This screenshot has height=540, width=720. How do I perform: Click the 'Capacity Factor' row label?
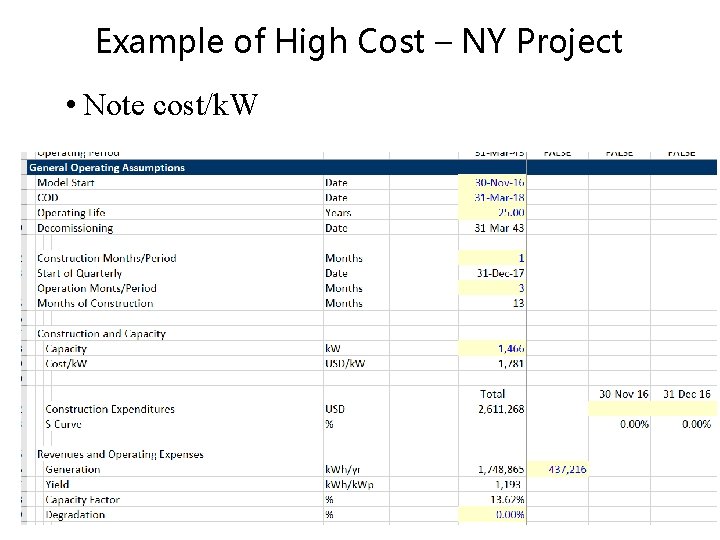click(82, 500)
